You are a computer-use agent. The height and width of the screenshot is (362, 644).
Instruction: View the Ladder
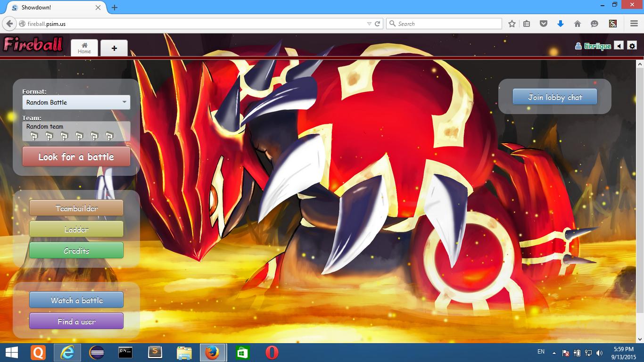76,229
